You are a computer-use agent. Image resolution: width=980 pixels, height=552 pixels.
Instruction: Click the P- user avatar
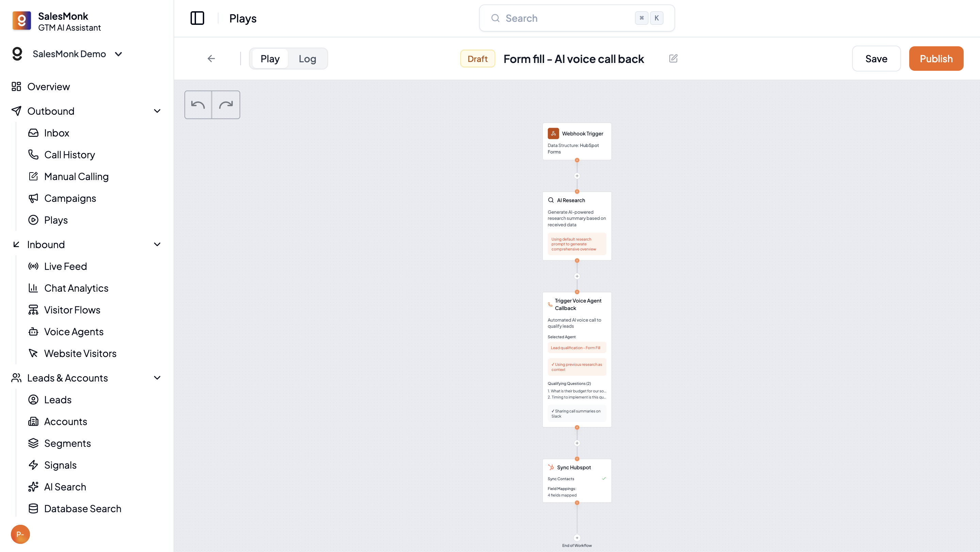[x=20, y=534]
